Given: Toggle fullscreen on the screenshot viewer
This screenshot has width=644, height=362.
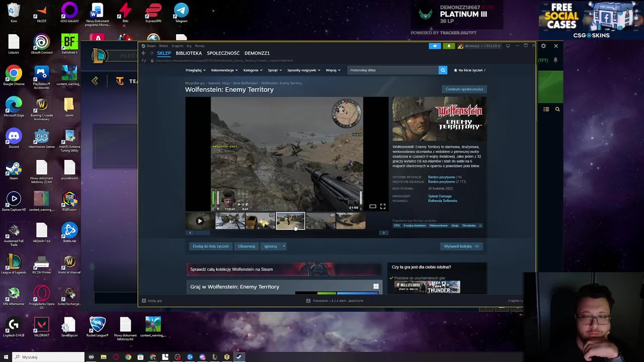Looking at the screenshot, I should coord(383,206).
